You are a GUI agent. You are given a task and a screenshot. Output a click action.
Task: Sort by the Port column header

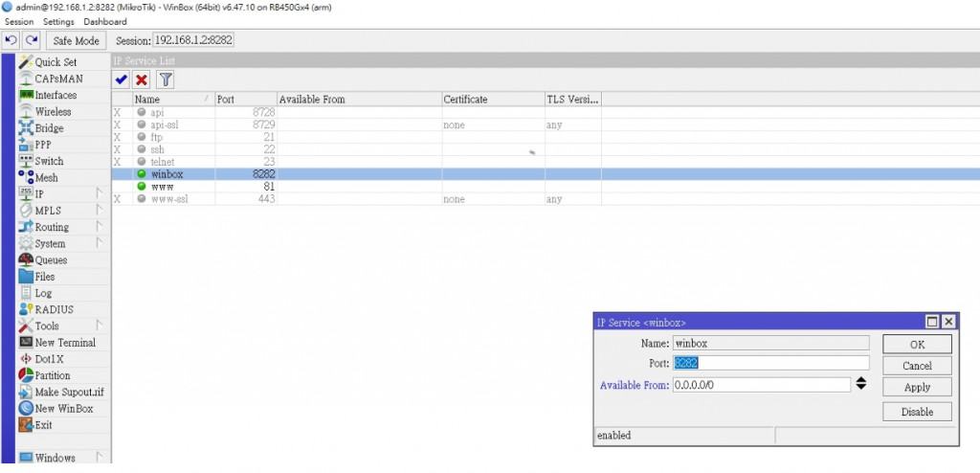246,99
